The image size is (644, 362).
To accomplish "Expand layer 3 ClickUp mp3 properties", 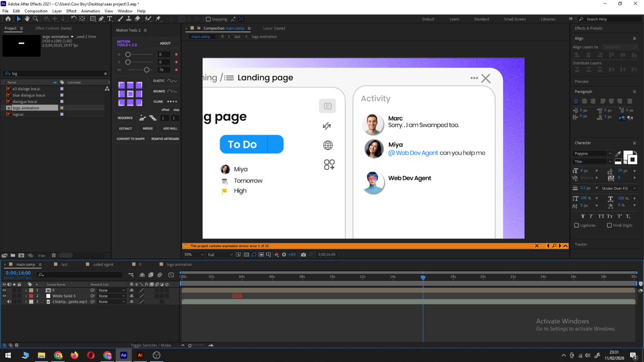I will [x=26, y=301].
